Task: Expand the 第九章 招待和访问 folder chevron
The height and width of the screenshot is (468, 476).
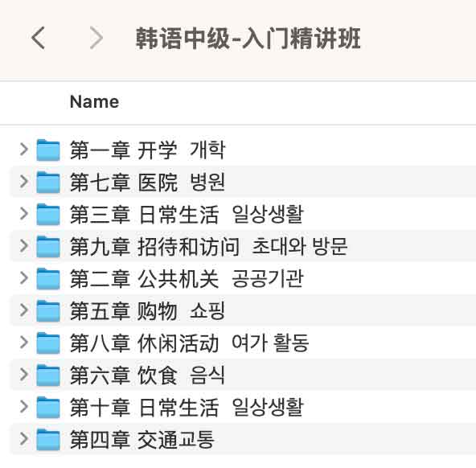Action: 23,246
